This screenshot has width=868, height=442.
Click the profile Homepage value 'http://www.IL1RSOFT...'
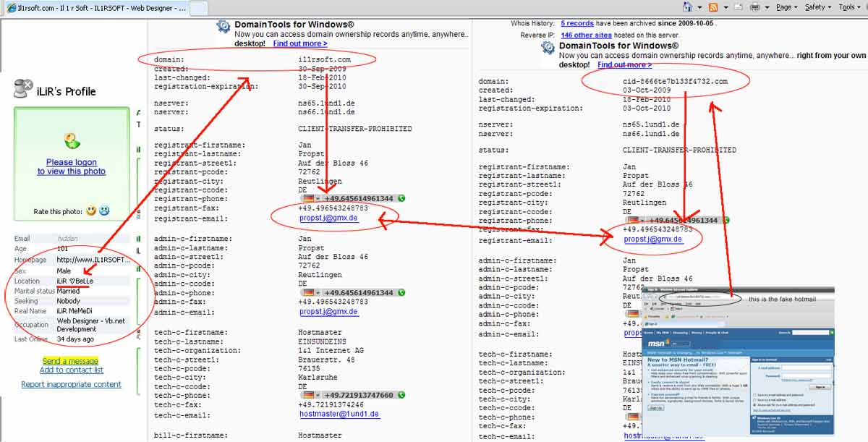click(93, 260)
